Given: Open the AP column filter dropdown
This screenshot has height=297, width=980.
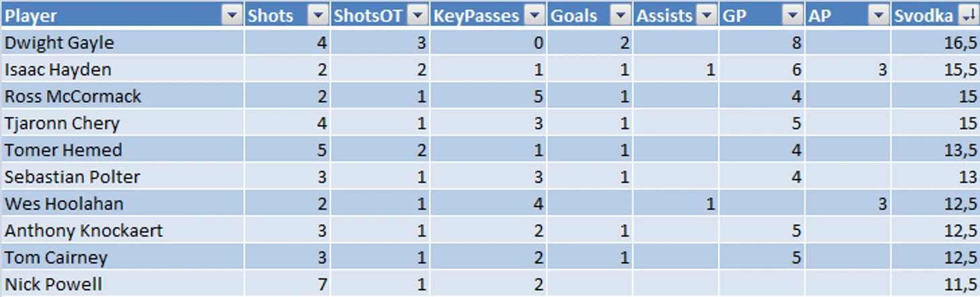Looking at the screenshot, I should tap(879, 15).
